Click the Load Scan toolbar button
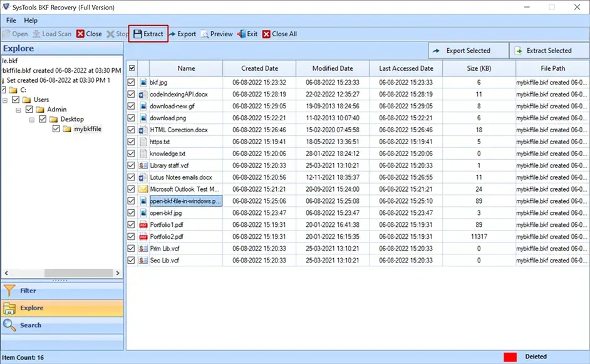The image size is (590, 364). coord(52,34)
